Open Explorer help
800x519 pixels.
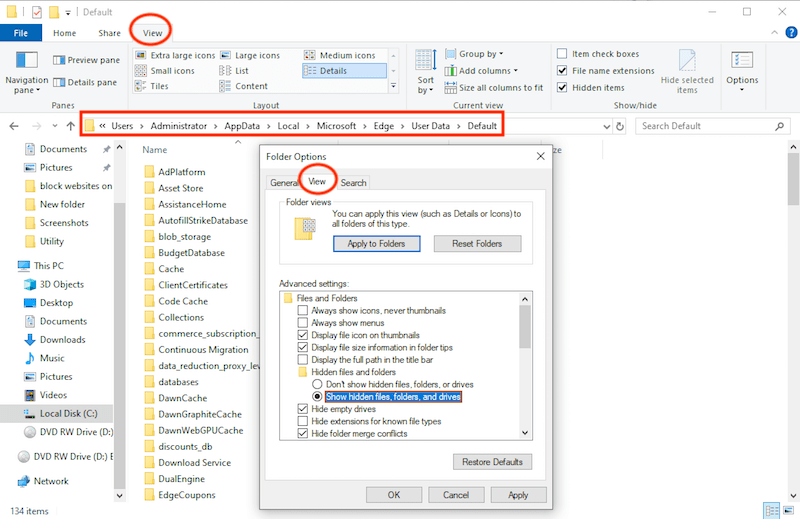click(x=791, y=33)
